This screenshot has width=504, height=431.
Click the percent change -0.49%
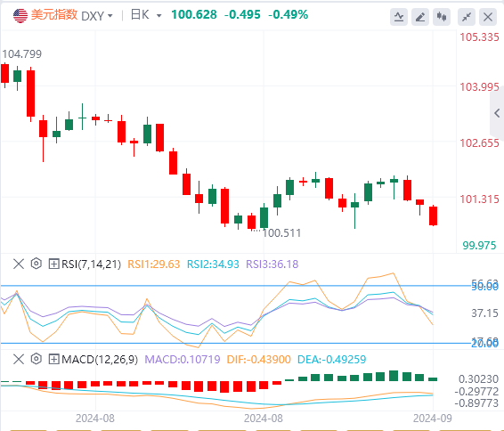click(x=288, y=15)
